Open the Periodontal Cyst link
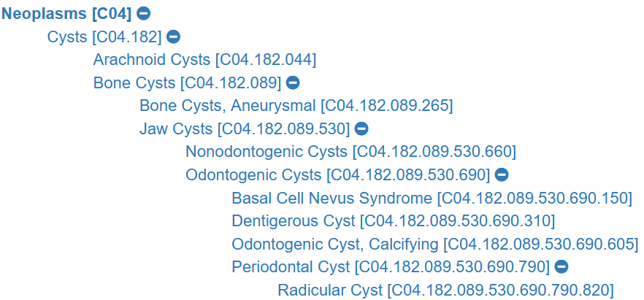 click(x=390, y=266)
